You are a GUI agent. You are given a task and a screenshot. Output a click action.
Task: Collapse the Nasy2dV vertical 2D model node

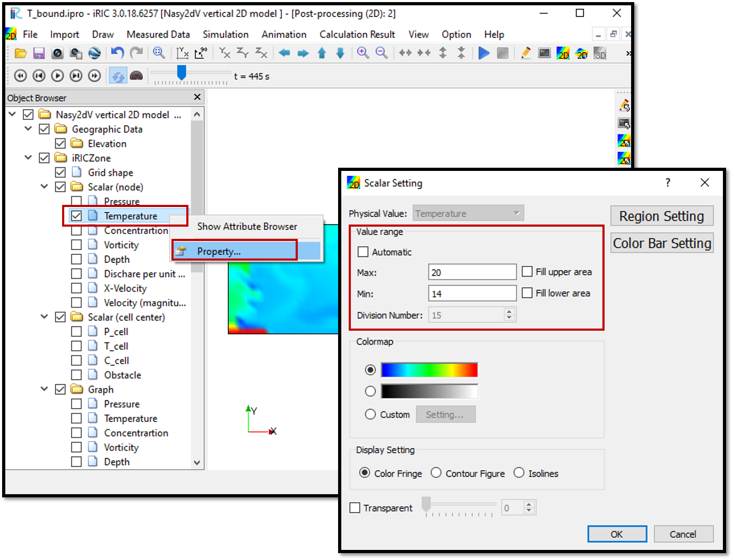pos(13,114)
